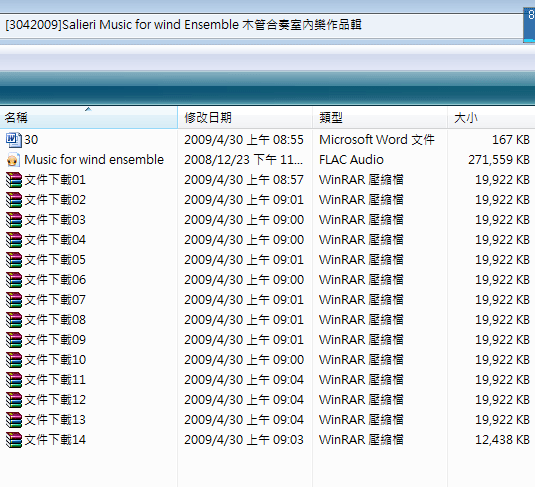The height and width of the screenshot is (487, 535).
Task: Select the WinRAR icon for 文件下載01
Action: click(13, 180)
